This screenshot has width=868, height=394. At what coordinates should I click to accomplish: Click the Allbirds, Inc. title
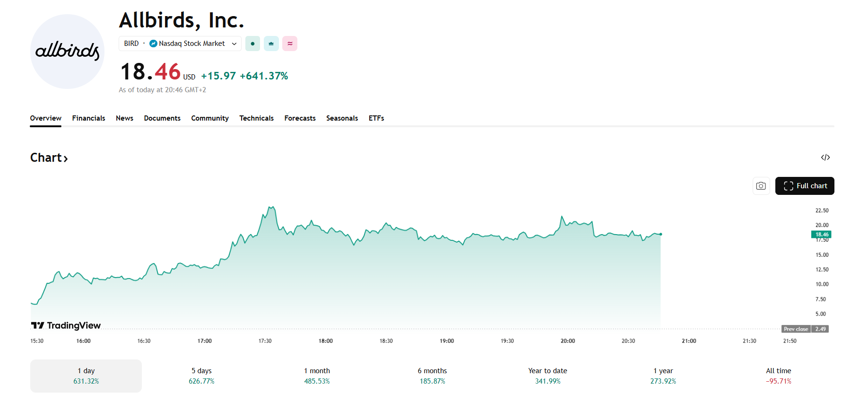(182, 20)
